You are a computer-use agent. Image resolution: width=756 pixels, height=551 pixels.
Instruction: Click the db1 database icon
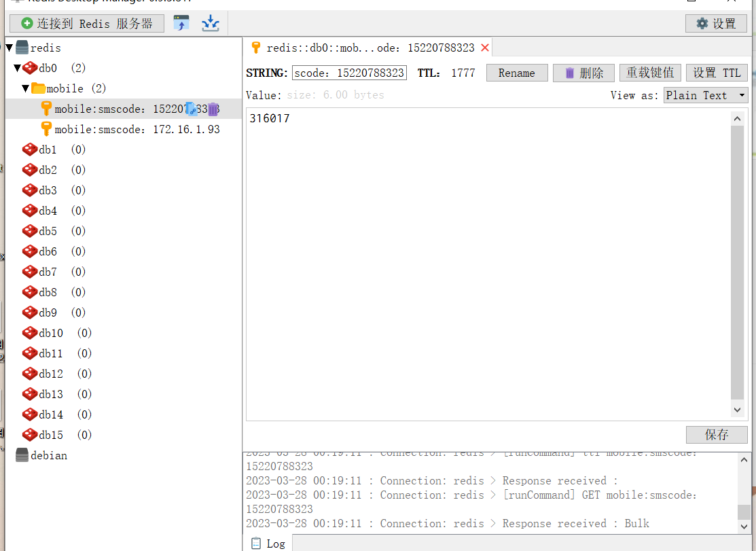click(30, 149)
